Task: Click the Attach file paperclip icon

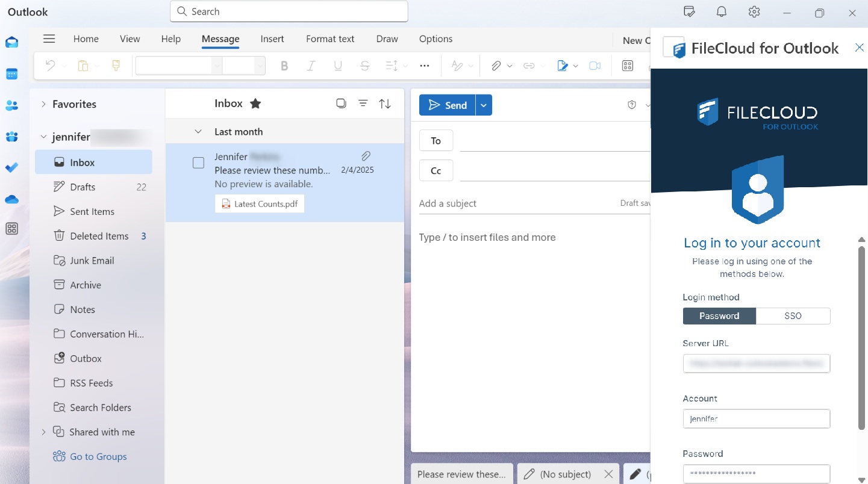Action: tap(496, 66)
